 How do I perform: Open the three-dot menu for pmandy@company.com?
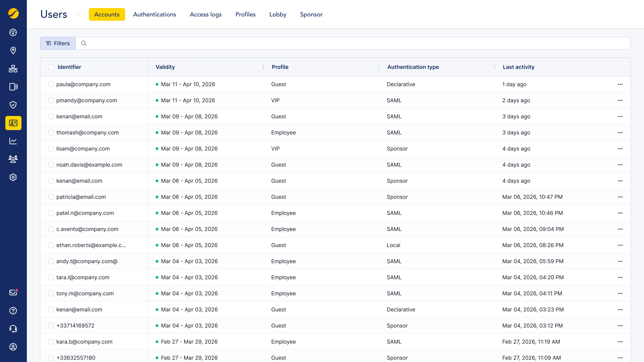620,100
